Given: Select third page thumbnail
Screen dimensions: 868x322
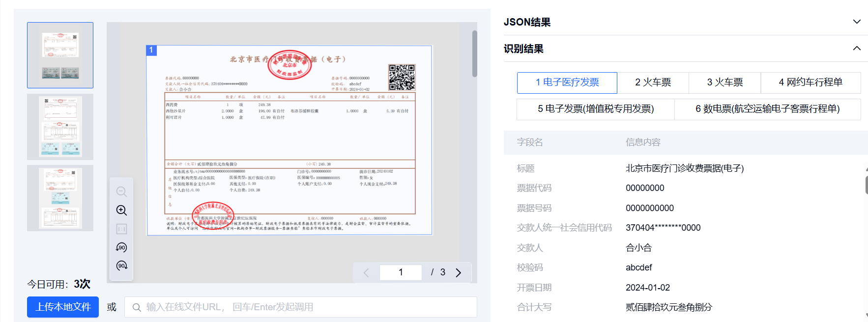Looking at the screenshot, I should pos(60,198).
